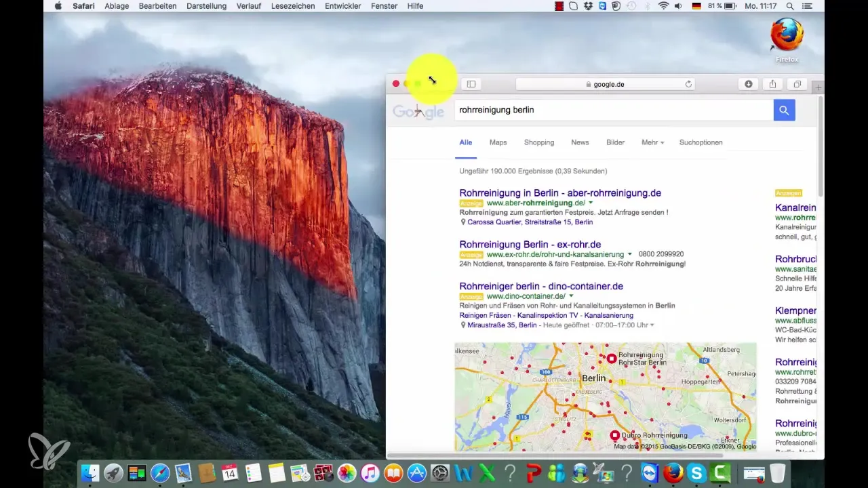Viewport: 868px width, 488px height.
Task: Open ad Rohrreiniger berlin - dino-container.de
Action: pos(541,287)
